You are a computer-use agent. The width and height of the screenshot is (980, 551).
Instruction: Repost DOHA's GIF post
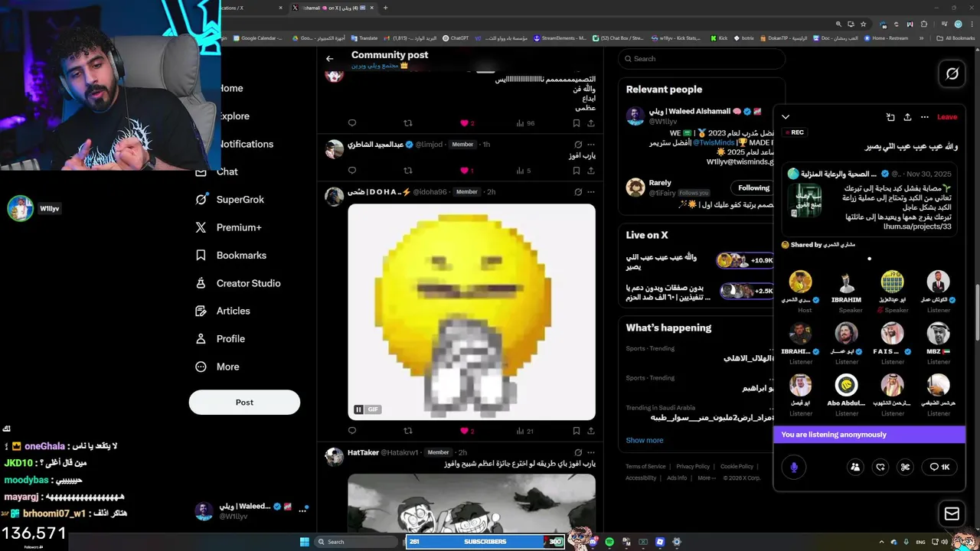point(408,431)
